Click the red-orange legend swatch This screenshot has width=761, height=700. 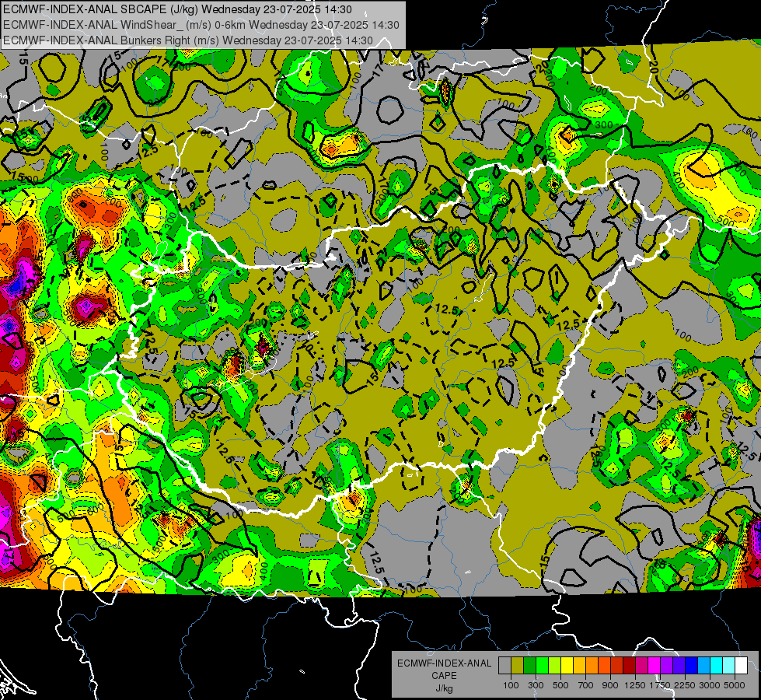pos(604,665)
